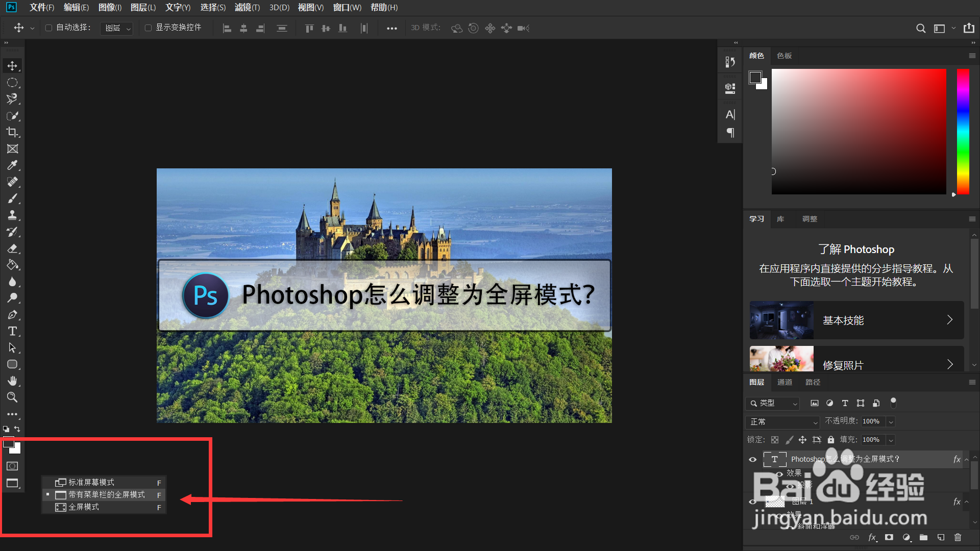Select the Paint Bucket tool

12,265
